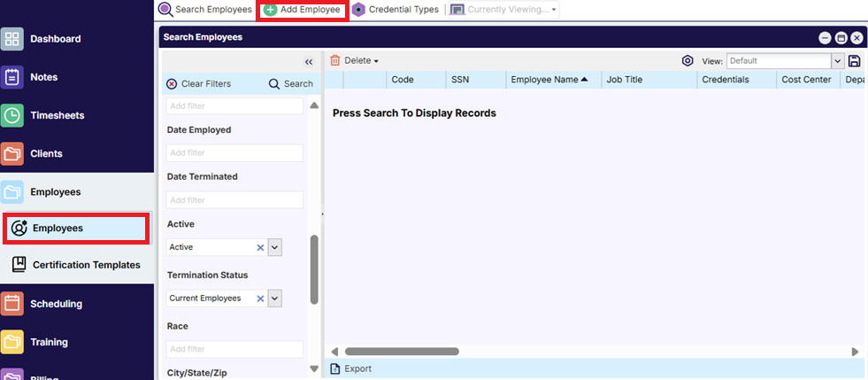This screenshot has width=868, height=380.
Task: Save the current view with disk icon
Action: tap(854, 61)
